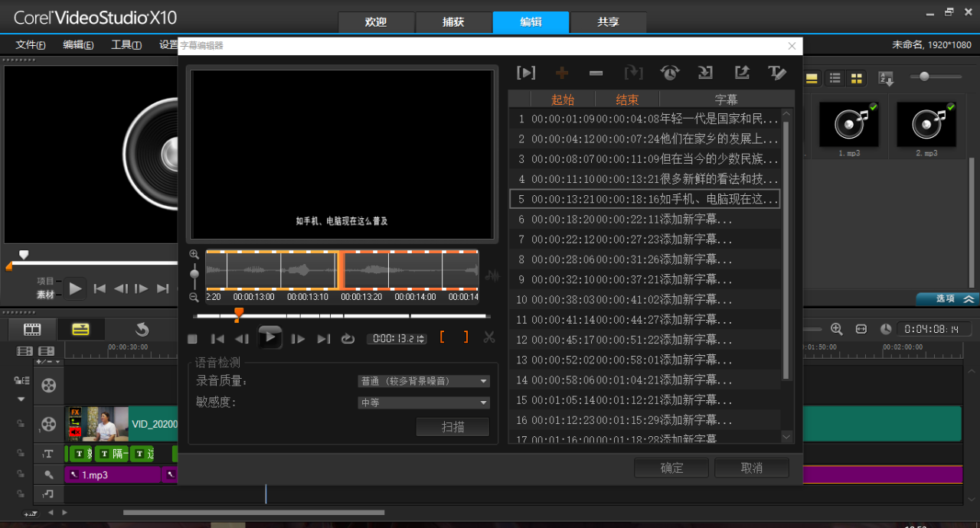Image resolution: width=980 pixels, height=528 pixels.
Task: Switch to the 共享 tab
Action: tap(608, 22)
